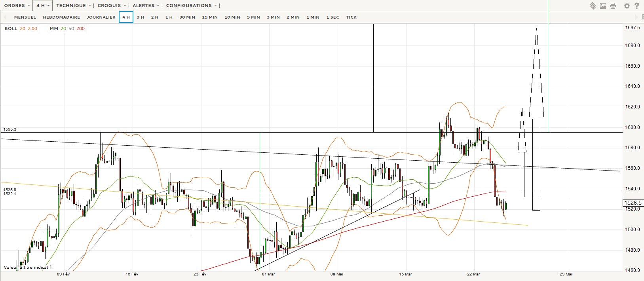This screenshot has width=644, height=281.
Task: Open the ALERTES dropdown
Action: click(x=146, y=6)
